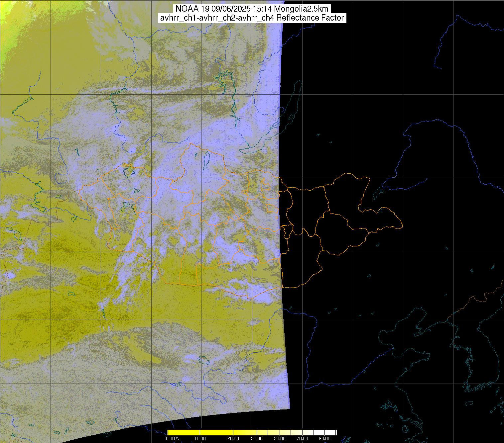
Task: Click the "20.00" color bar label
Action: pyautogui.click(x=233, y=438)
